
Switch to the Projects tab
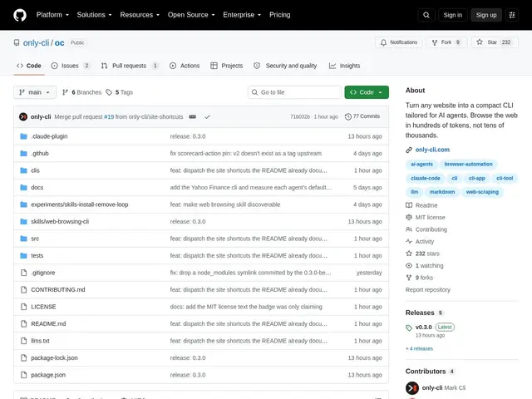227,66
